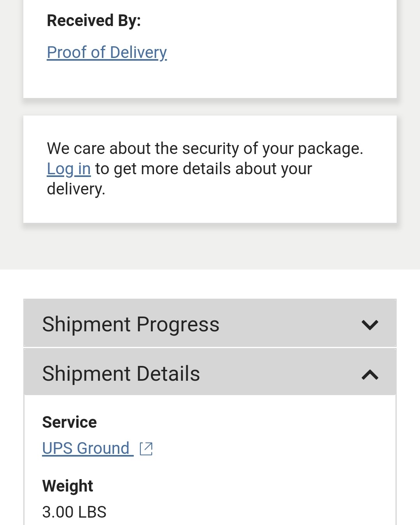Select the Received By label
420x525 pixels.
[94, 21]
